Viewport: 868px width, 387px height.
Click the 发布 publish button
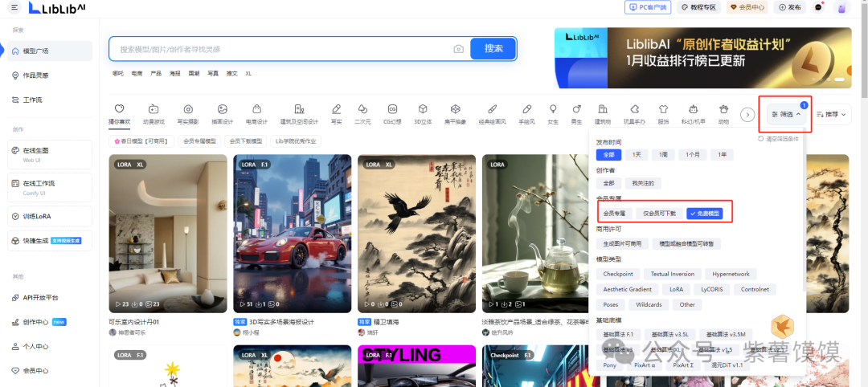[x=789, y=7]
